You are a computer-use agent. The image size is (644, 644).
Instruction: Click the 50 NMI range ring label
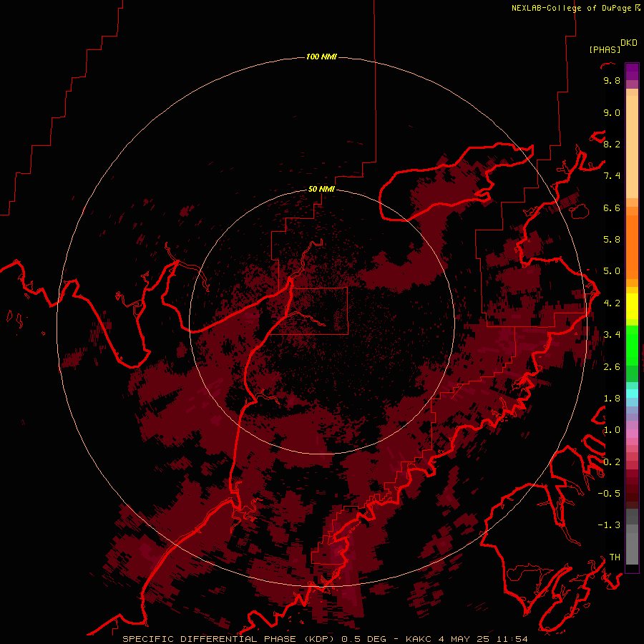point(321,189)
